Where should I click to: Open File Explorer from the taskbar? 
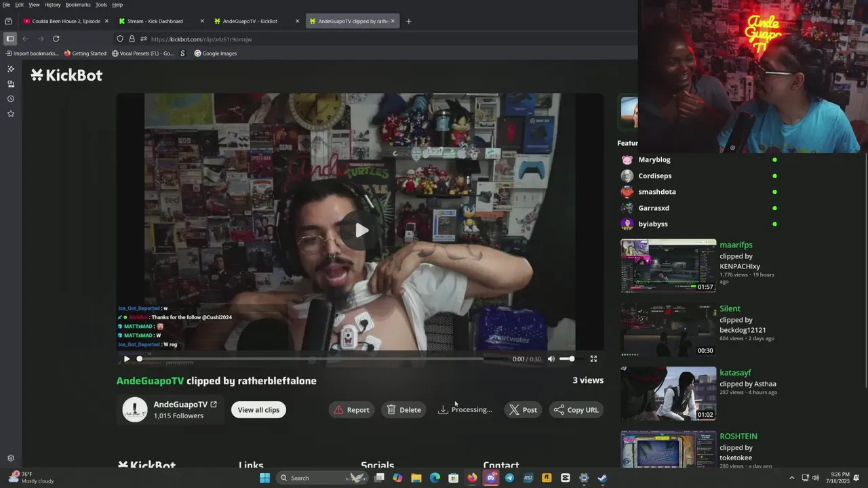click(x=416, y=478)
